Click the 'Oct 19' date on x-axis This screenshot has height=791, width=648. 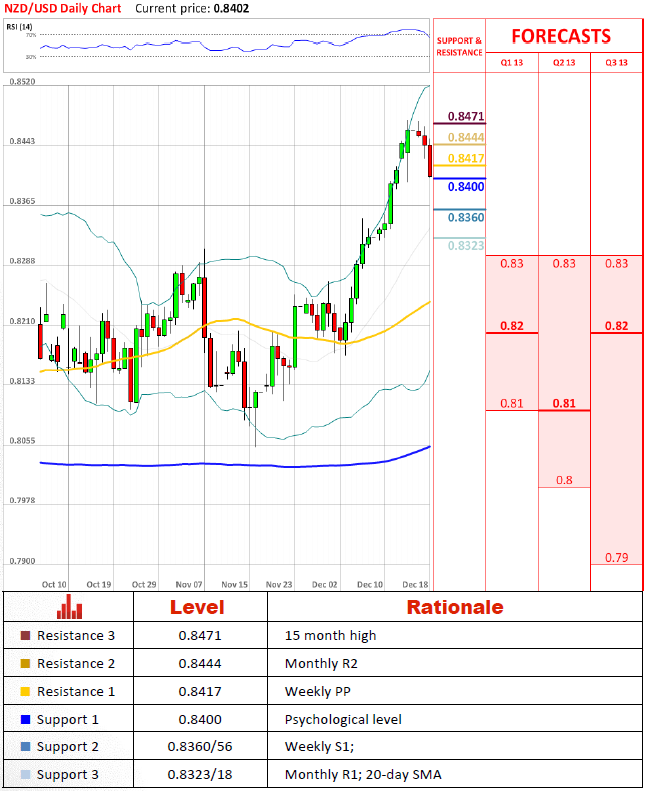point(99,585)
